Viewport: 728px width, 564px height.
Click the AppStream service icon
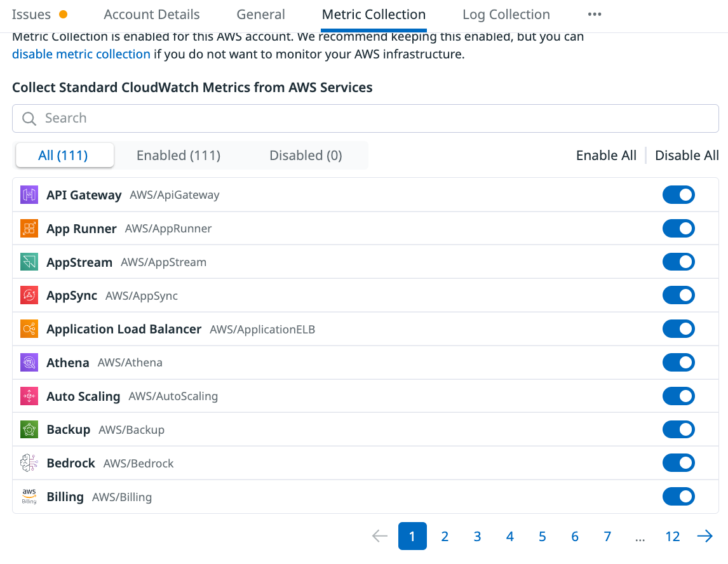(x=29, y=262)
